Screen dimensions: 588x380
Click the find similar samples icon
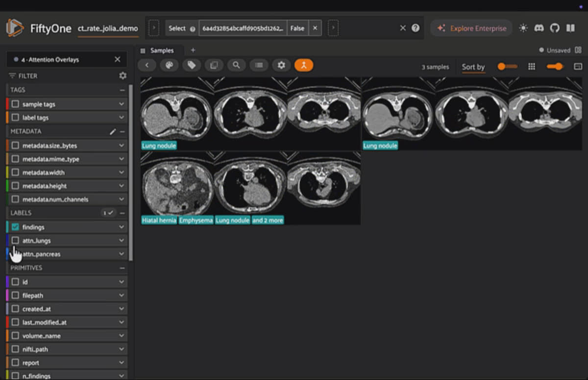pyautogui.click(x=214, y=65)
